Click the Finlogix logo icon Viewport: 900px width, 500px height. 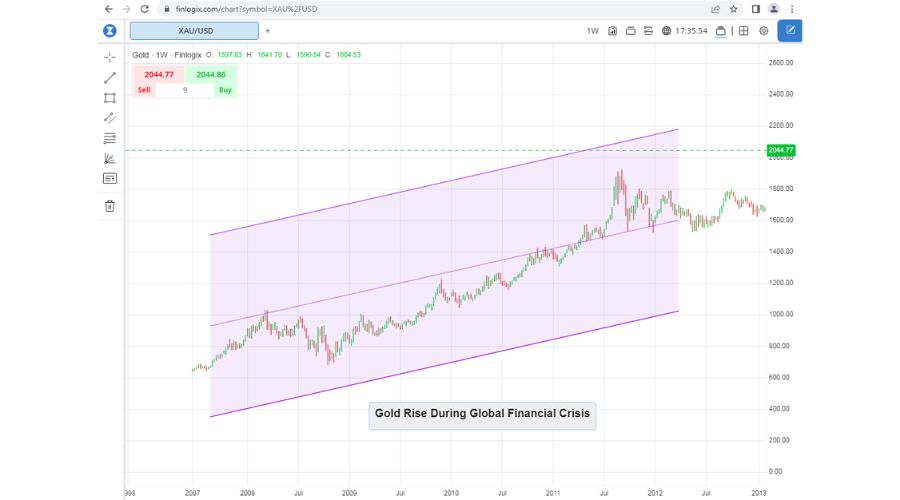(x=110, y=31)
